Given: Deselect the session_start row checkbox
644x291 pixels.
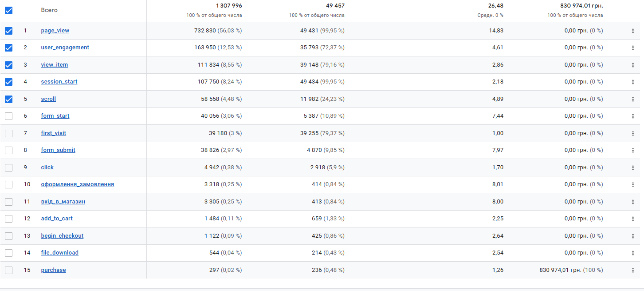Looking at the screenshot, I should coord(8,82).
